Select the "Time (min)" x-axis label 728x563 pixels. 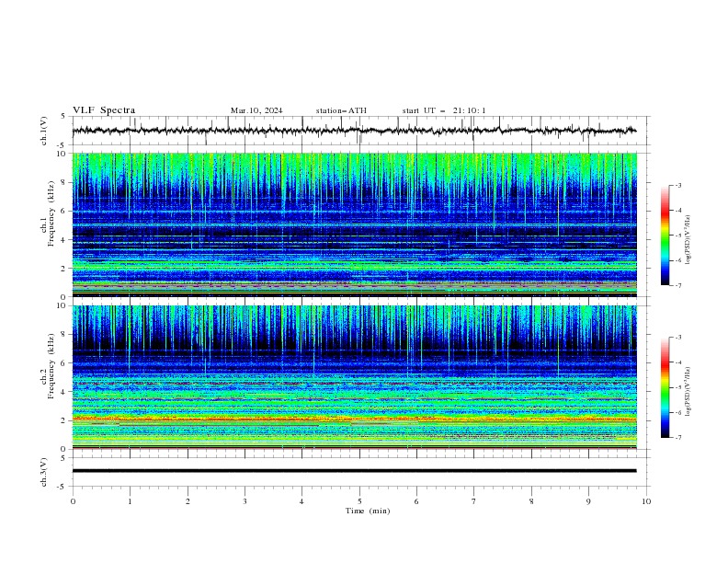click(368, 511)
